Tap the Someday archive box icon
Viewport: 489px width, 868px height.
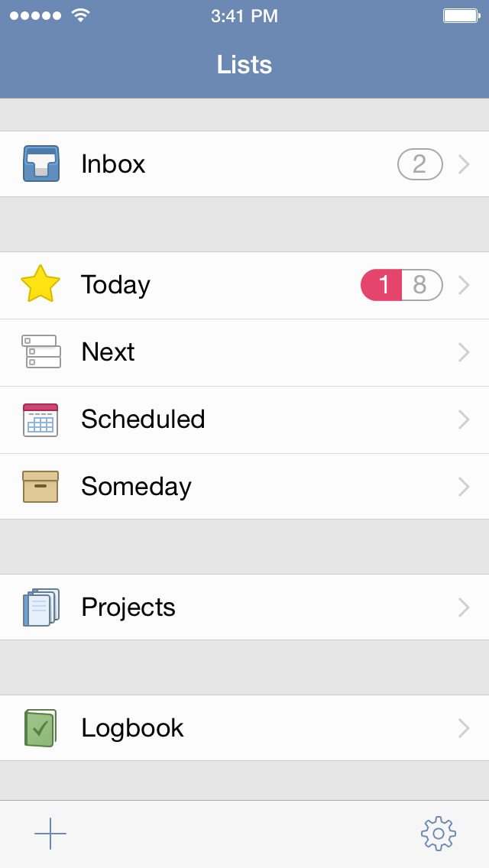pos(40,487)
